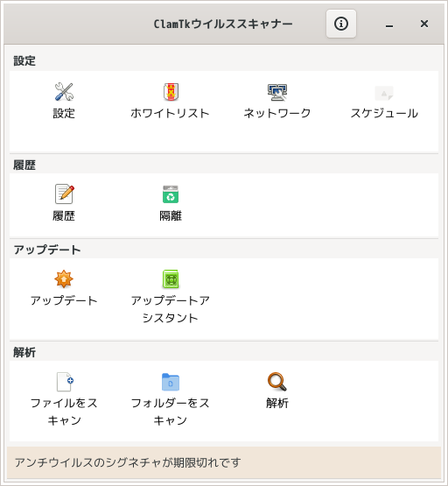Choose the フォルダーをスキャン blue folder icon
The image size is (448, 486).
click(171, 382)
